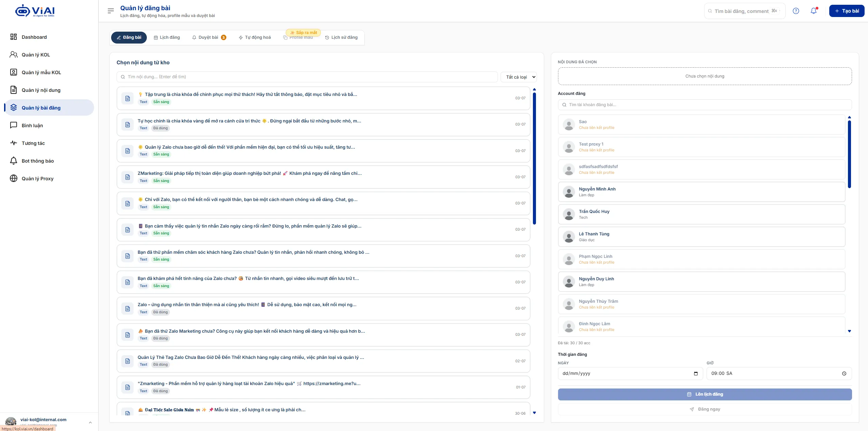Open Quản lý nội dung in the sidebar
Viewport: 868px width, 431px height.
point(49,90)
